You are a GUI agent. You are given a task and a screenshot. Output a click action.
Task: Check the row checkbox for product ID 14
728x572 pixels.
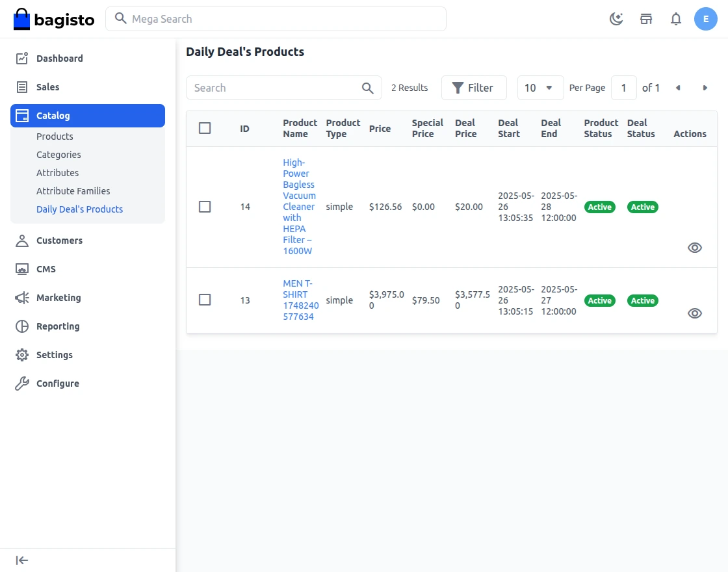click(x=205, y=207)
